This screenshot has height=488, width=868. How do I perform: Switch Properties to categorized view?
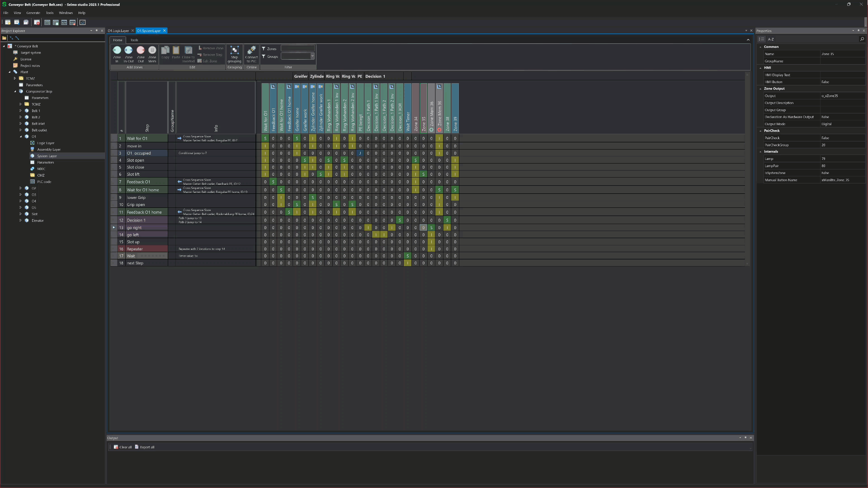[761, 39]
